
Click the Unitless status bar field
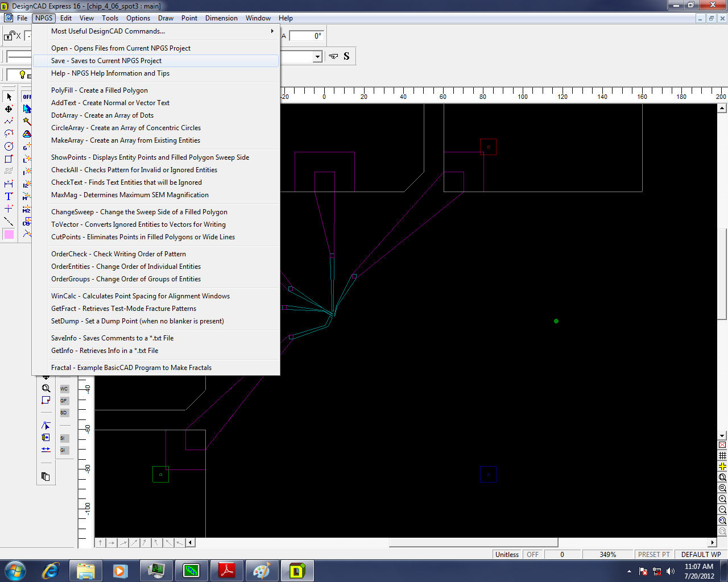pos(507,555)
